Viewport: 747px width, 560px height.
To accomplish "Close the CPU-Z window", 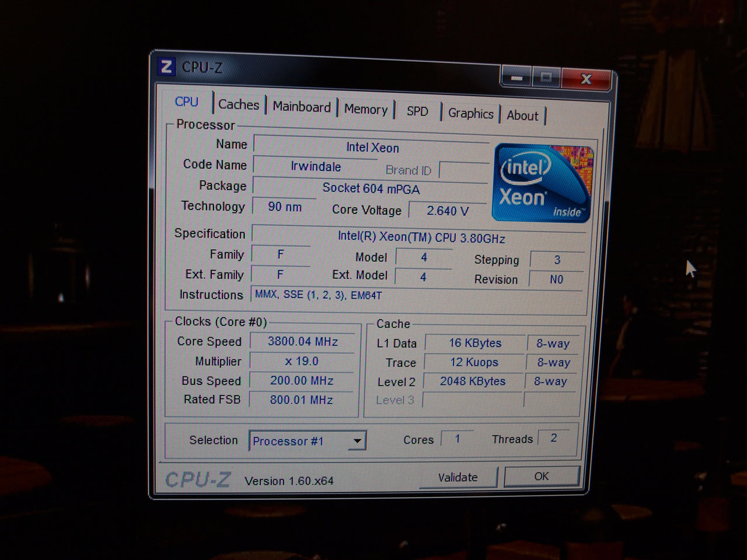I will (x=587, y=79).
